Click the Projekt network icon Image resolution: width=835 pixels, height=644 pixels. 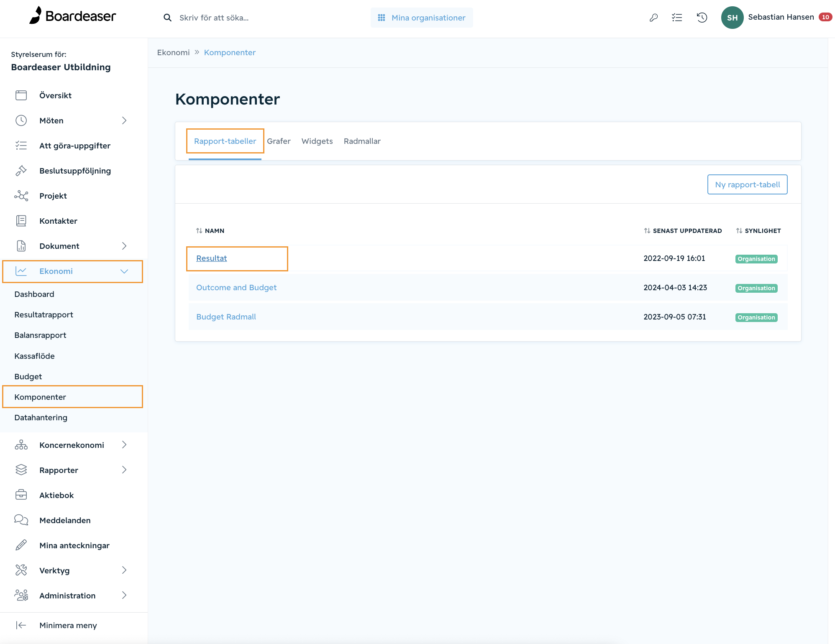[x=21, y=196]
